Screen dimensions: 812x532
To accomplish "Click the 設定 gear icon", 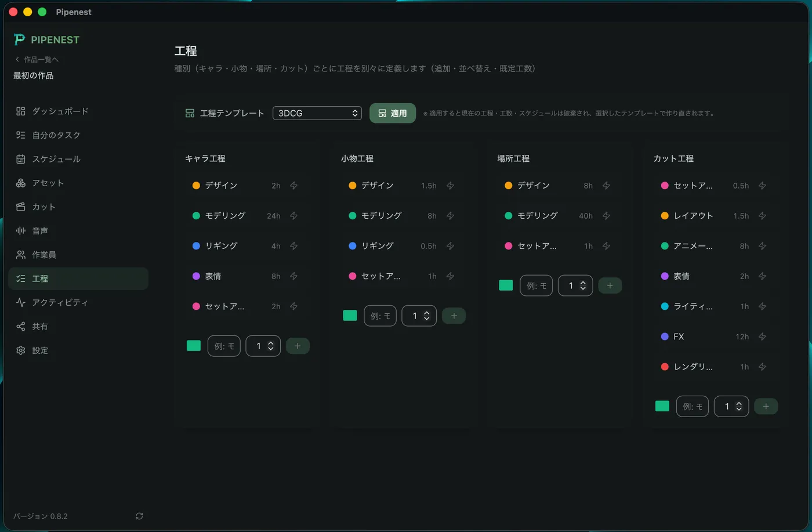I will pos(21,350).
